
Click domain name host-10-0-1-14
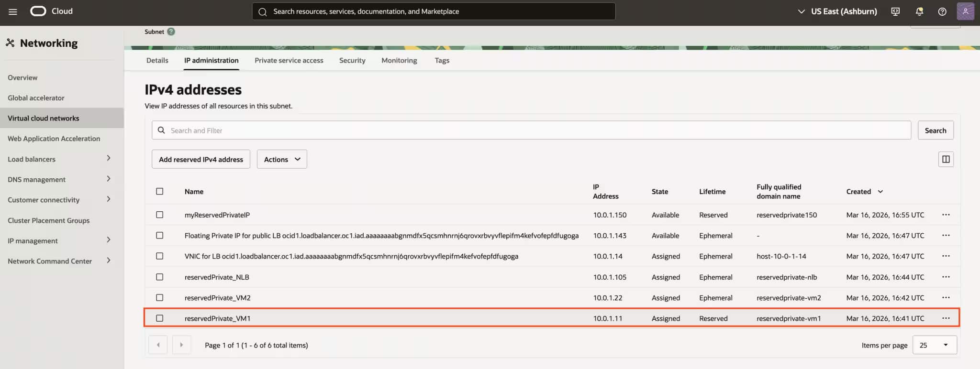781,256
